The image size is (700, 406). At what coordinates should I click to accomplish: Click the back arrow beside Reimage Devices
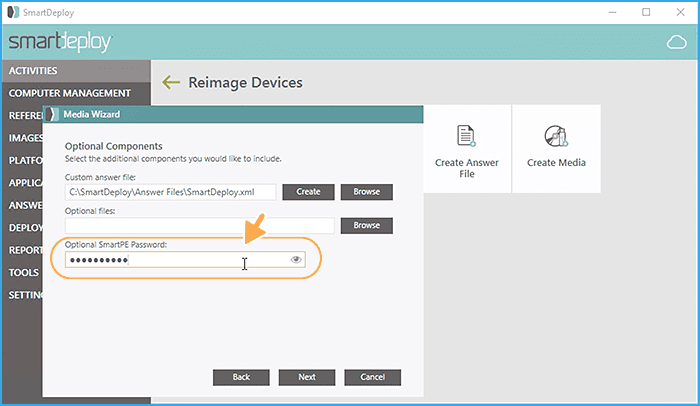point(171,82)
